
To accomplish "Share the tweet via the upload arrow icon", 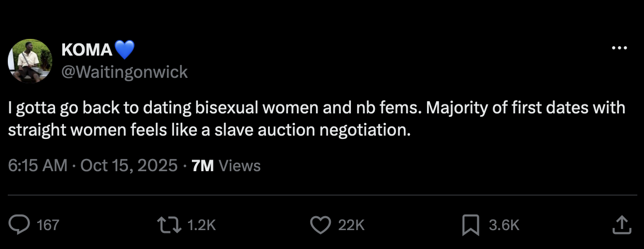I will click(x=622, y=225).
